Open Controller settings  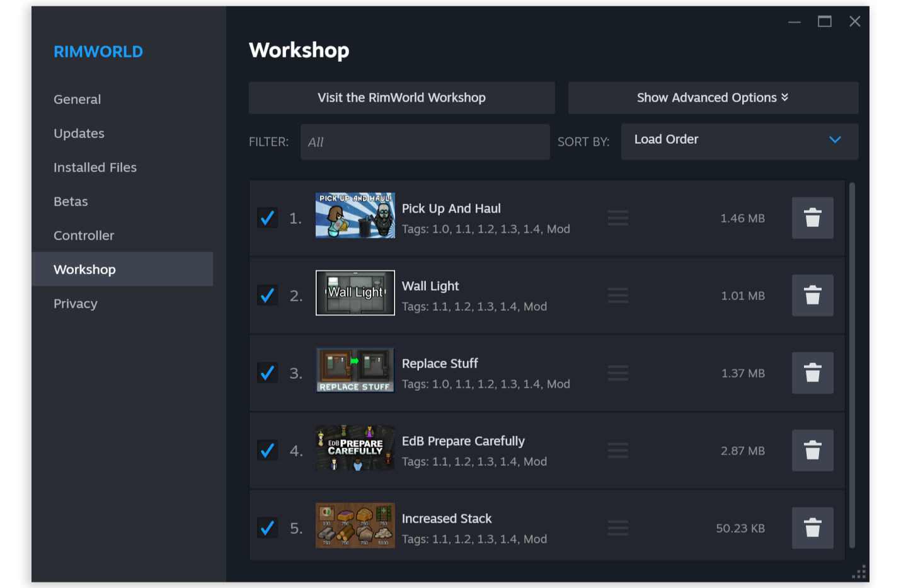tap(122, 236)
